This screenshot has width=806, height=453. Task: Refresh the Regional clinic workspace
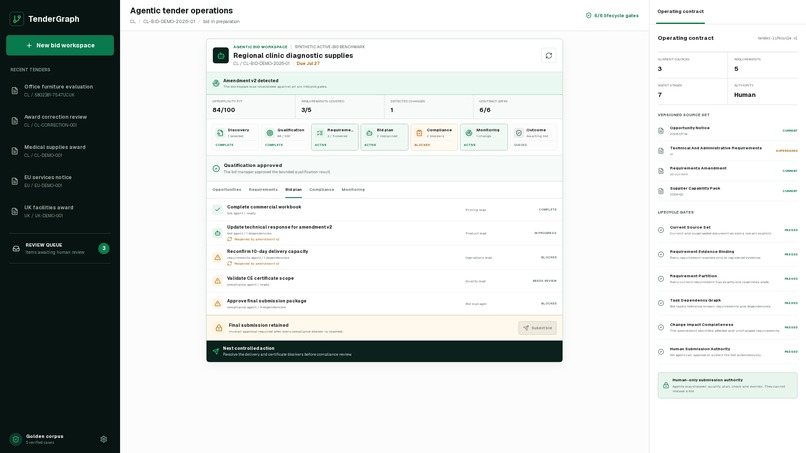pyautogui.click(x=548, y=56)
